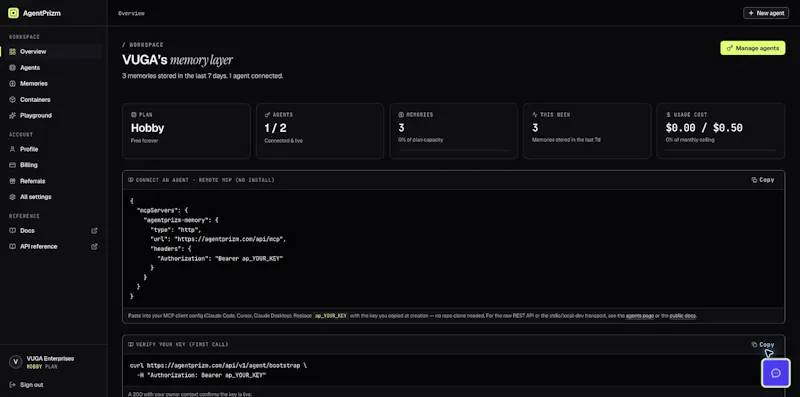
Task: Click the Usage Cost monthly ceiling progress bar
Action: [721, 150]
